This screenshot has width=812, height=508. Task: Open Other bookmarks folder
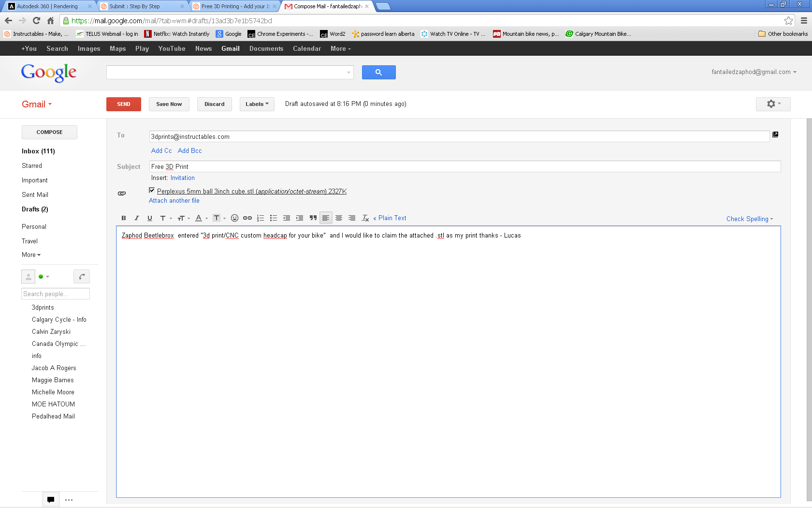pos(783,34)
